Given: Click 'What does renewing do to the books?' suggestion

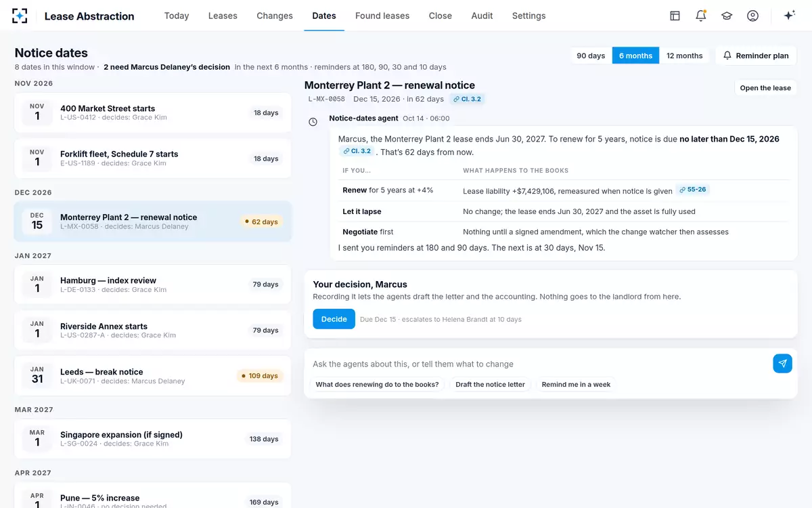Looking at the screenshot, I should click(x=377, y=384).
